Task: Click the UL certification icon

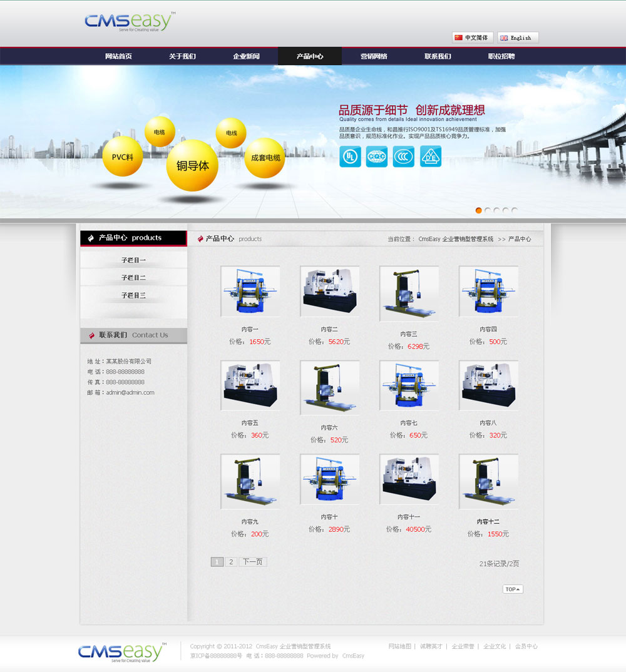Action: point(350,156)
